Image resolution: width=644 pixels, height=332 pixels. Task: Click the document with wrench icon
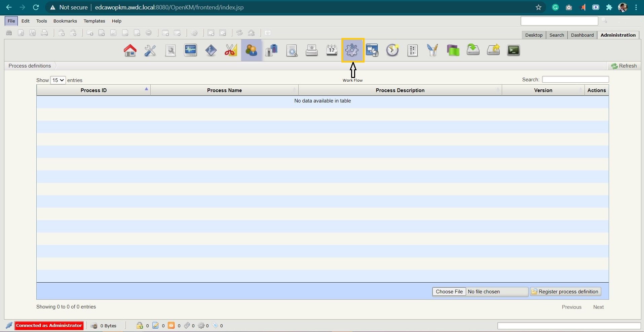coord(171,50)
